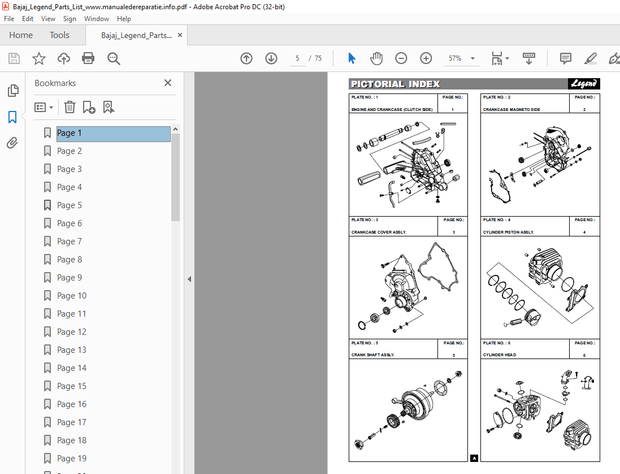620x474 pixels.
Task: Activate the selection arrow tool
Action: click(352, 59)
